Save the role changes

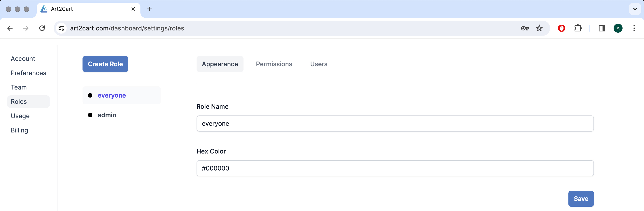tap(581, 199)
